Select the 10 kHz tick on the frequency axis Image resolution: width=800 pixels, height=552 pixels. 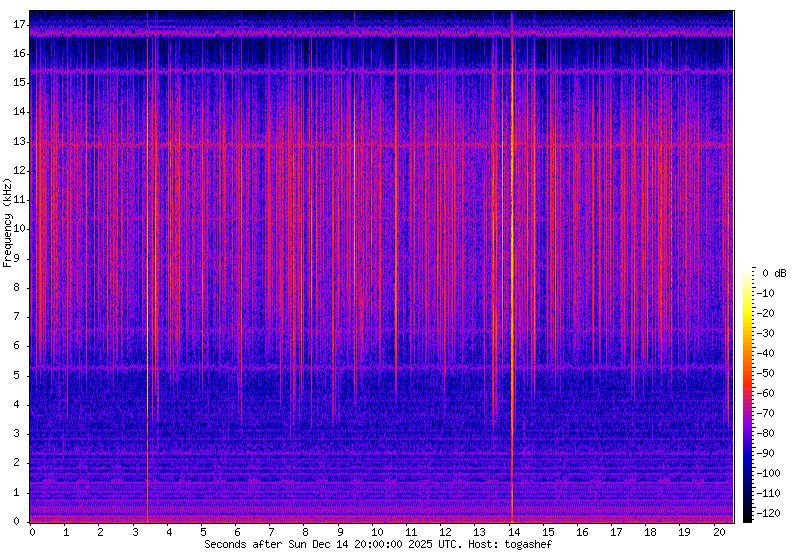20,229
